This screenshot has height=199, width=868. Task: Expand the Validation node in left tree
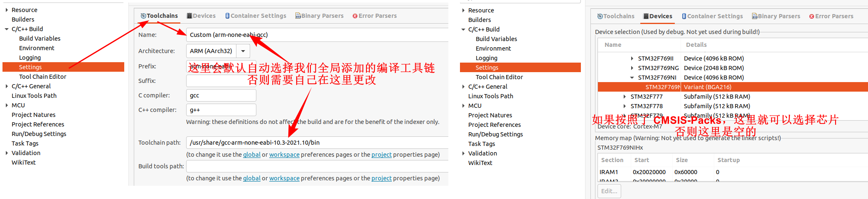tap(7, 153)
